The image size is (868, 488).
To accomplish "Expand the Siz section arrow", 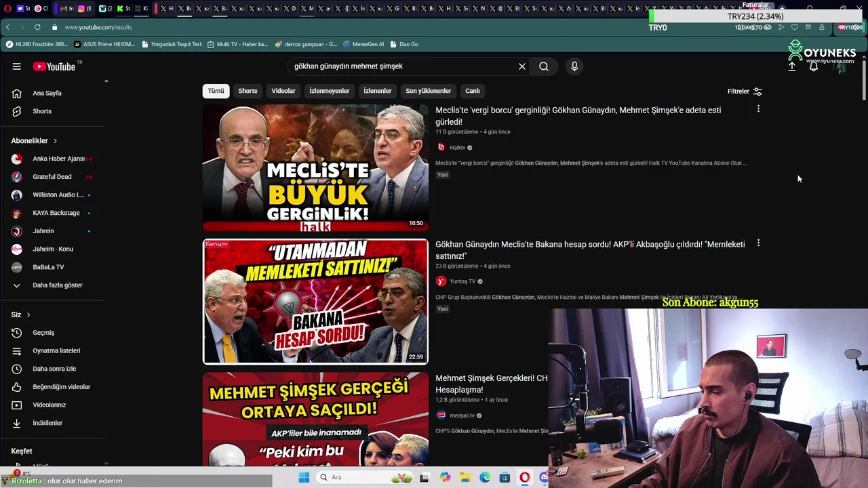I will click(x=28, y=315).
